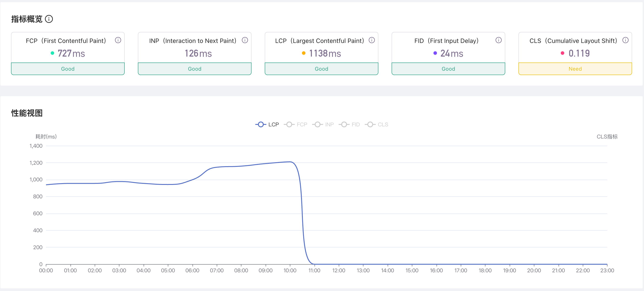
Task: Click the CLS Need status bar
Action: tap(575, 69)
